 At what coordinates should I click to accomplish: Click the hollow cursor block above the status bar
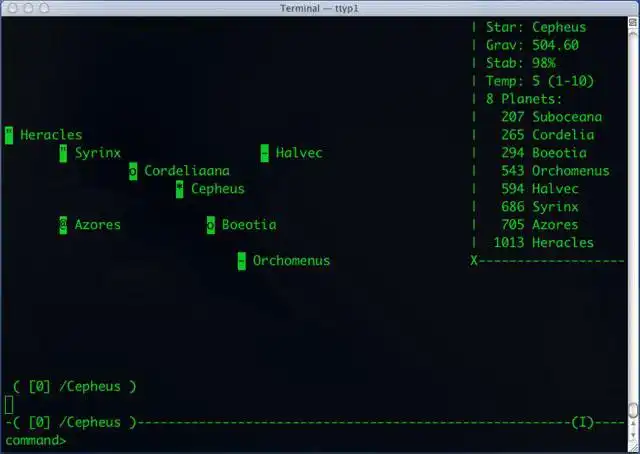(9, 405)
